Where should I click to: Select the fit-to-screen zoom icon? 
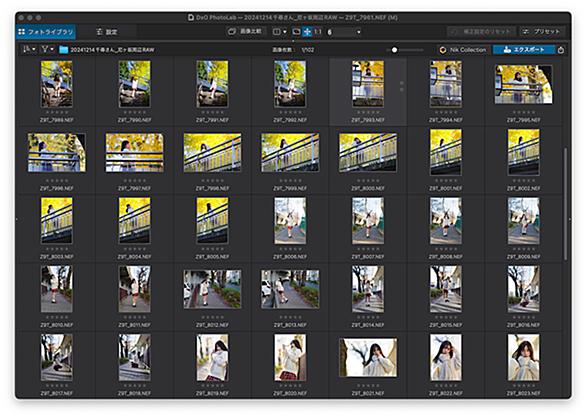(296, 32)
